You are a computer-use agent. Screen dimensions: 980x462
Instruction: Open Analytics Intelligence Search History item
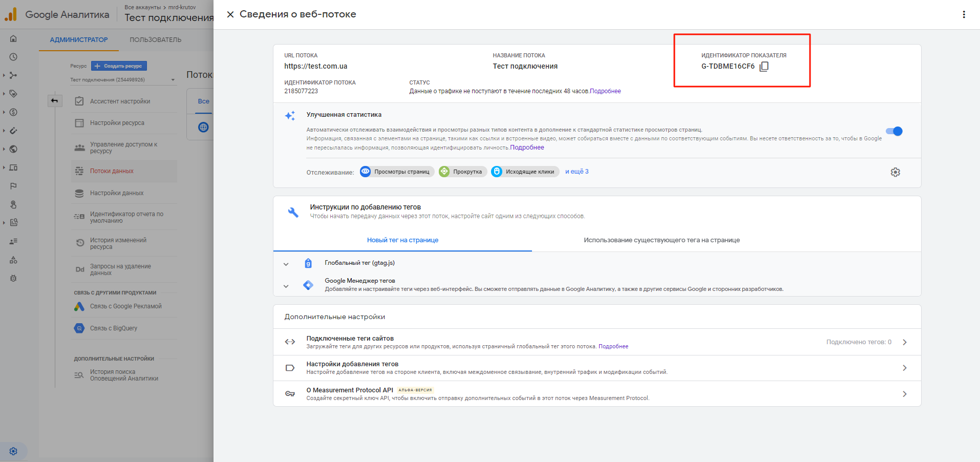coord(124,375)
